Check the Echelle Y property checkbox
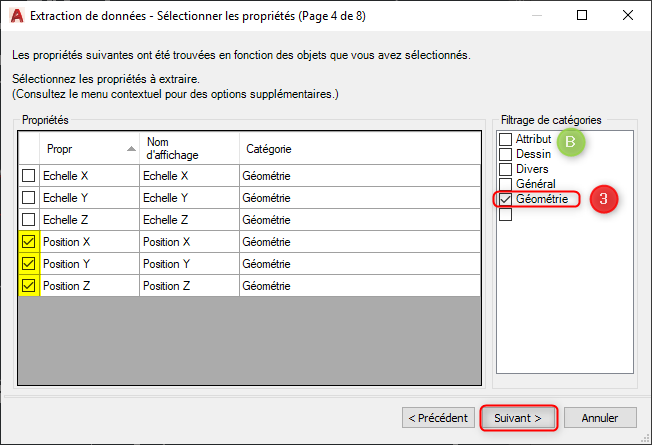Screen dimensions: 652x445 click(x=30, y=197)
